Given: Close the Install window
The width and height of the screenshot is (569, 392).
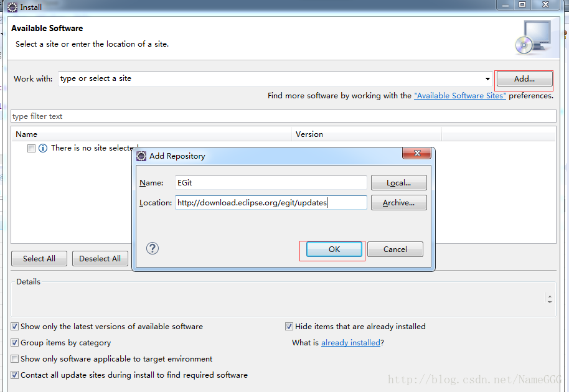Looking at the screenshot, I should [545, 5].
